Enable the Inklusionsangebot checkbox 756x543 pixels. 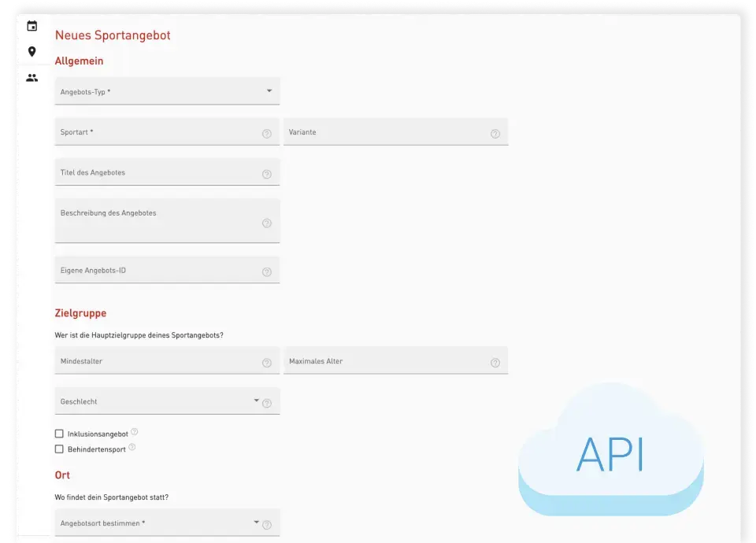pos(59,434)
